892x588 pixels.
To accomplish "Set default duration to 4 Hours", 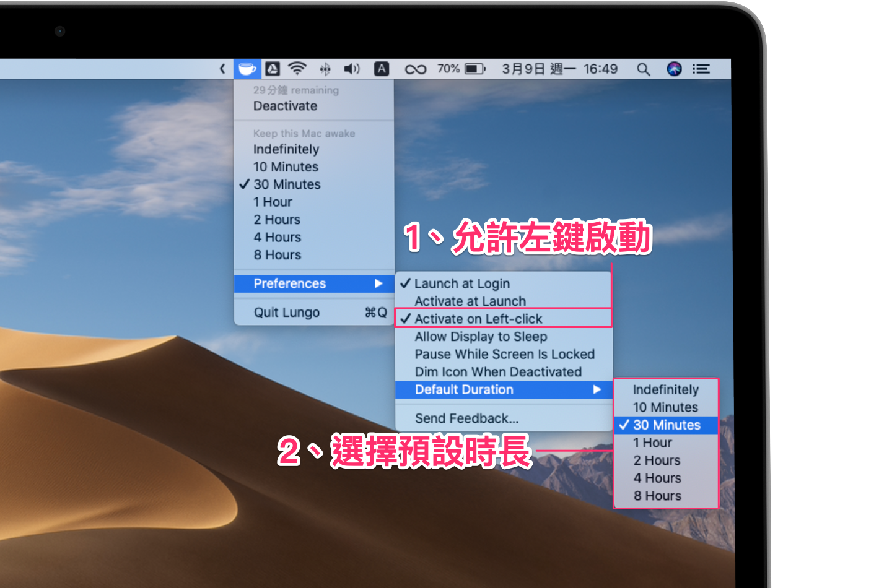I will (666, 478).
